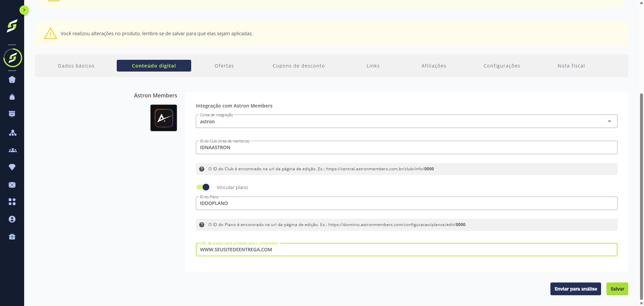The height and width of the screenshot is (306, 644).
Task: Open the wallet icon in sidebar
Action: [x=12, y=185]
